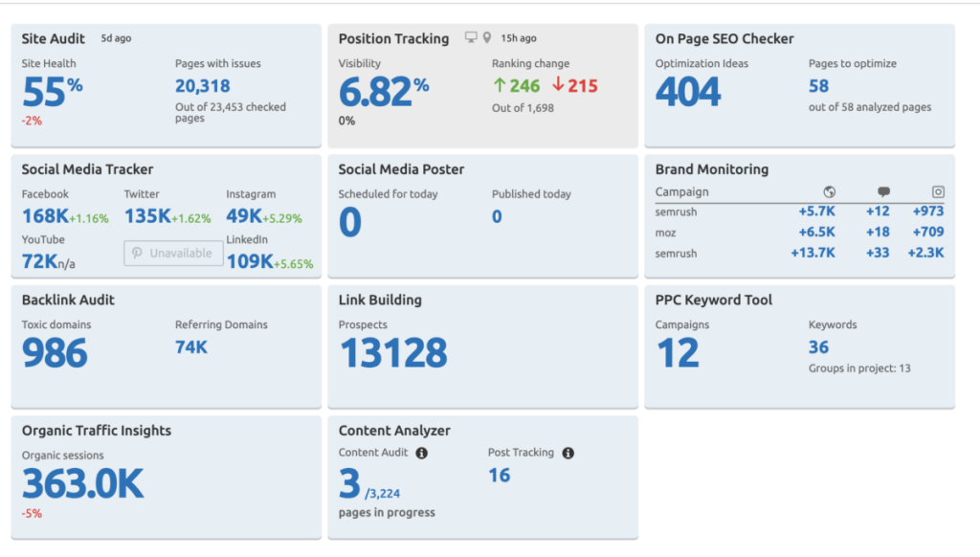Open the 36 Keywords link in PPC Keyword Tool
The image size is (980, 557).
(818, 347)
